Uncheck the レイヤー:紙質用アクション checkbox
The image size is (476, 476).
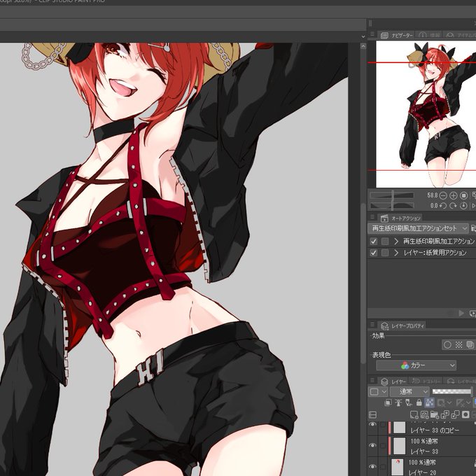(x=373, y=253)
